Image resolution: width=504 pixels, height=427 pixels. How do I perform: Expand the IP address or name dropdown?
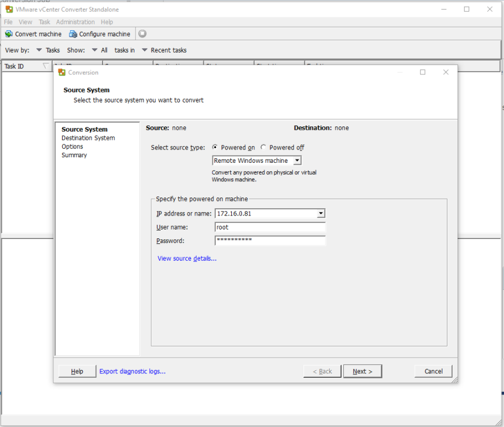tap(321, 213)
